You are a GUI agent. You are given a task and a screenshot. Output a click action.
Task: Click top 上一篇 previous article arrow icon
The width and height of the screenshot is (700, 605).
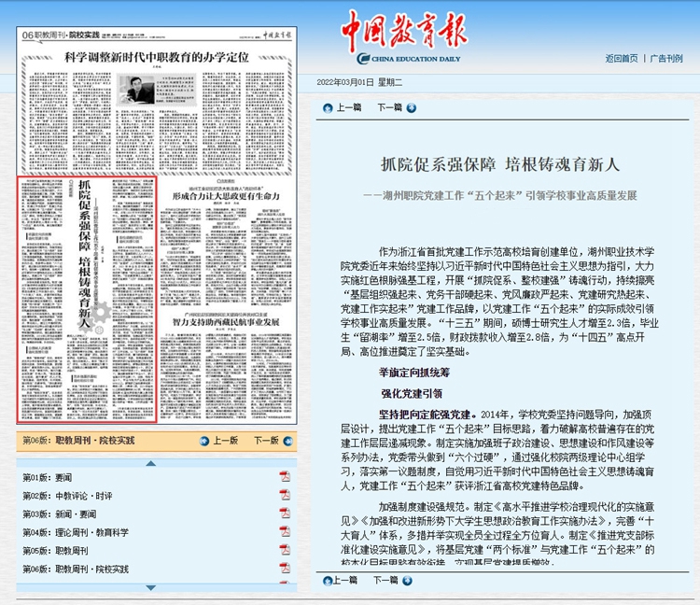pos(328,108)
